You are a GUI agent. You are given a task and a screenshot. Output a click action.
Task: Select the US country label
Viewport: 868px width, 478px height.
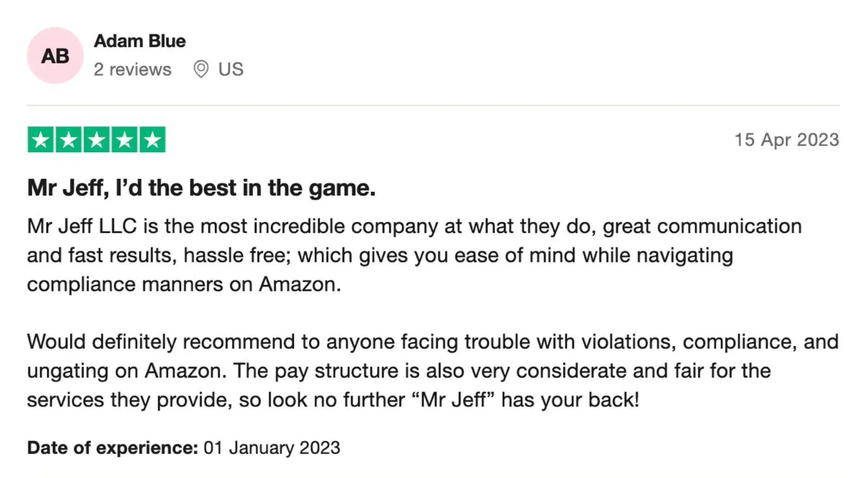pos(231,69)
